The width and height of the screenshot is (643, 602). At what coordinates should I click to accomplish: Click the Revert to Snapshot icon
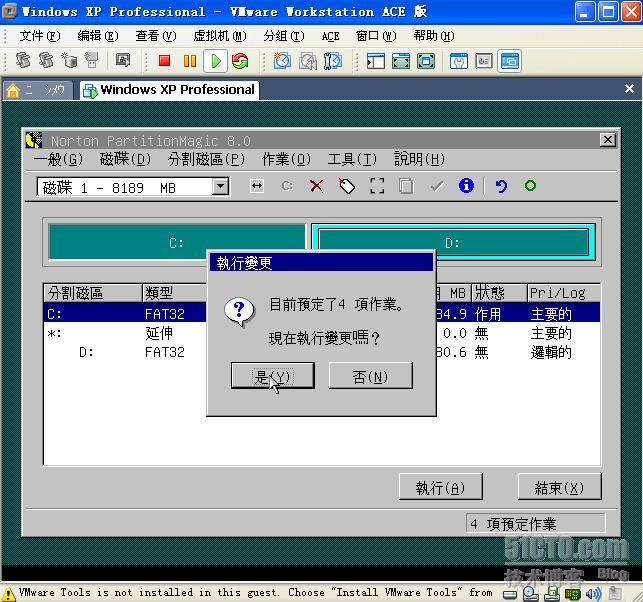point(308,61)
